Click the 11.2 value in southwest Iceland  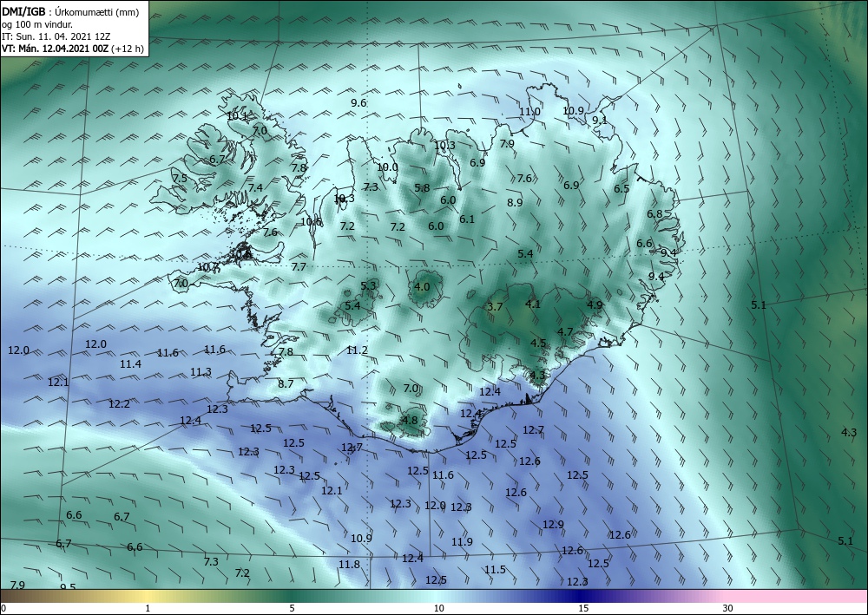click(x=357, y=350)
